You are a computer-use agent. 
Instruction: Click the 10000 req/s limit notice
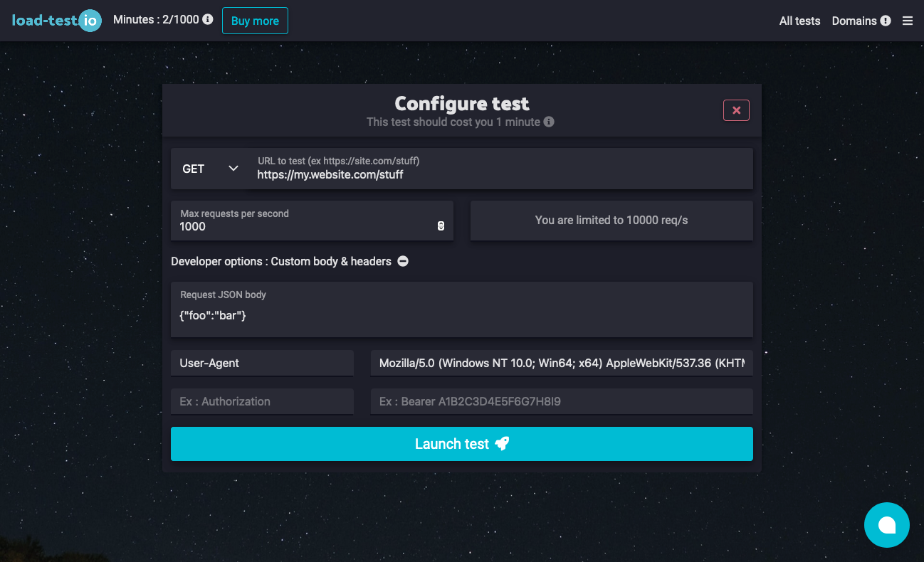click(611, 221)
